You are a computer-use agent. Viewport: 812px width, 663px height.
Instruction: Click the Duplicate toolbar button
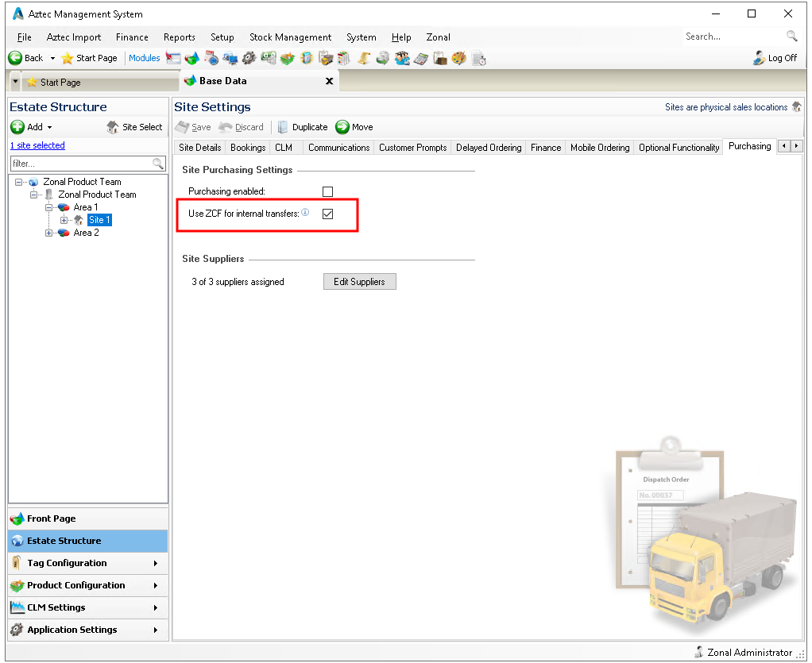303,127
